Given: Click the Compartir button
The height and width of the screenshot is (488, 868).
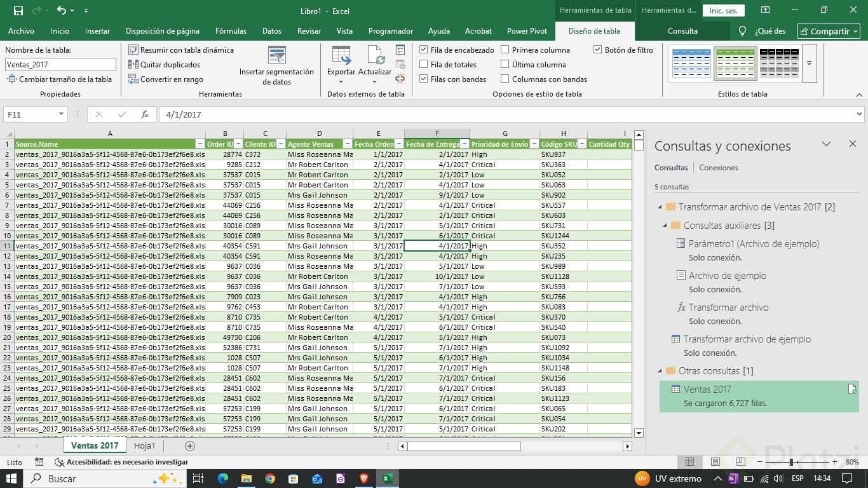Looking at the screenshot, I should (x=829, y=31).
